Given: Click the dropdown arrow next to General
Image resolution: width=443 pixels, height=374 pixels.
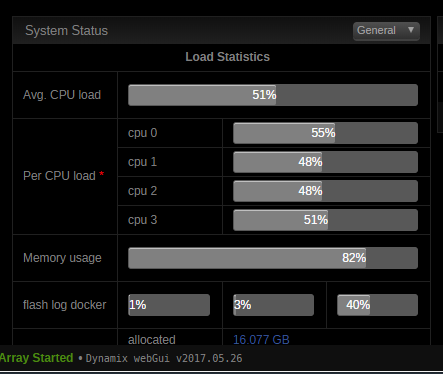Looking at the screenshot, I should [411, 30].
